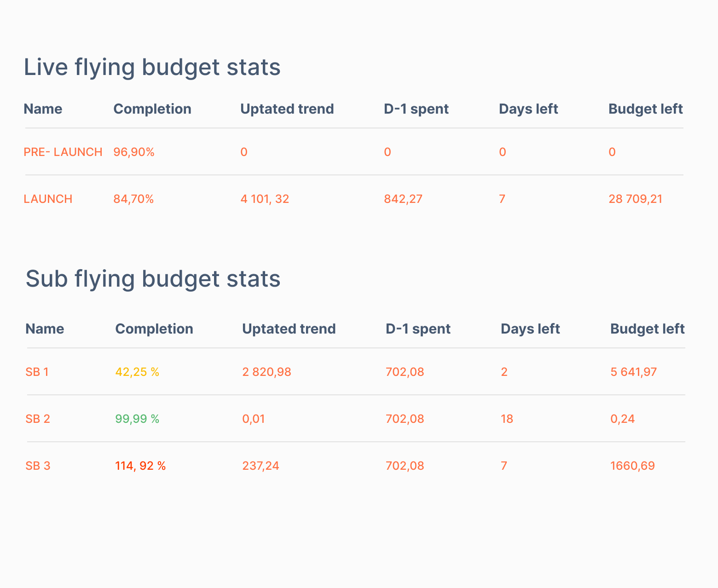Click the 96,90% completion value

(134, 152)
